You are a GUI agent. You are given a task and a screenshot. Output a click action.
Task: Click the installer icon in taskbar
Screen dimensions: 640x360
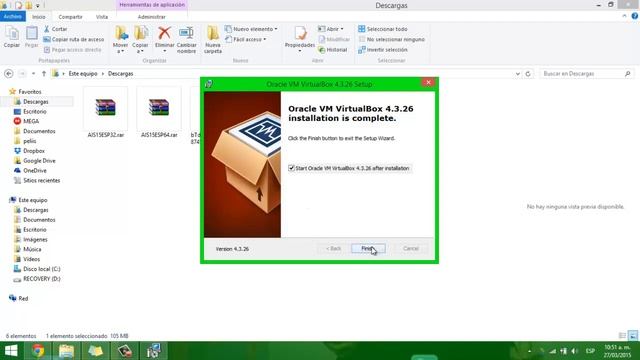[154, 351]
